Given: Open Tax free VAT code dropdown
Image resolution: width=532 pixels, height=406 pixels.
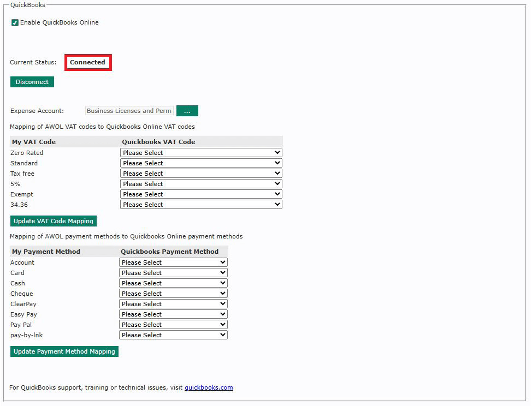Looking at the screenshot, I should pos(201,173).
